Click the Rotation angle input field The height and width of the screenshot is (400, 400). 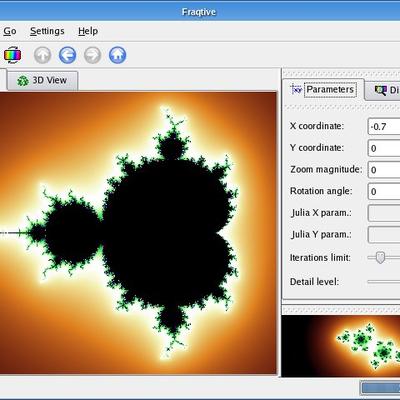click(x=384, y=191)
